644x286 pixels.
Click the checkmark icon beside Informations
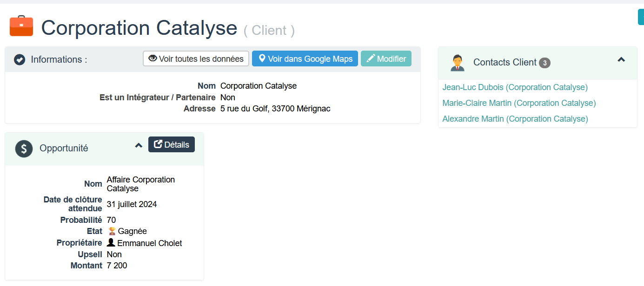(20, 59)
